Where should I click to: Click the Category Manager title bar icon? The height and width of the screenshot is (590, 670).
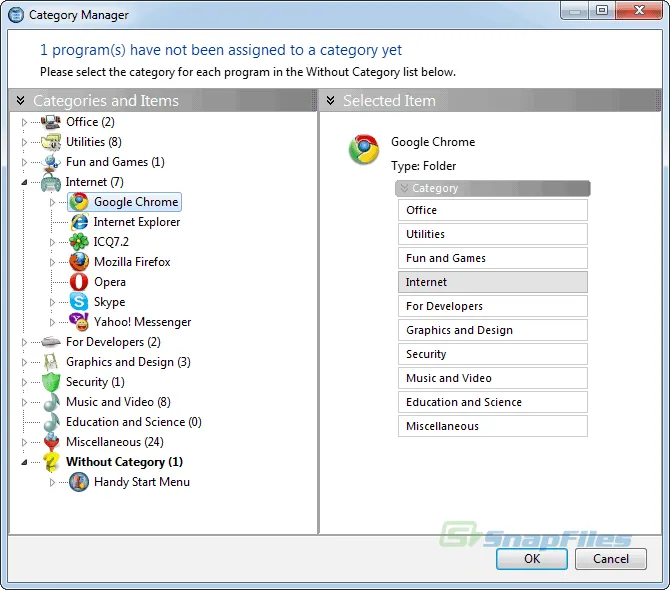coord(16,15)
